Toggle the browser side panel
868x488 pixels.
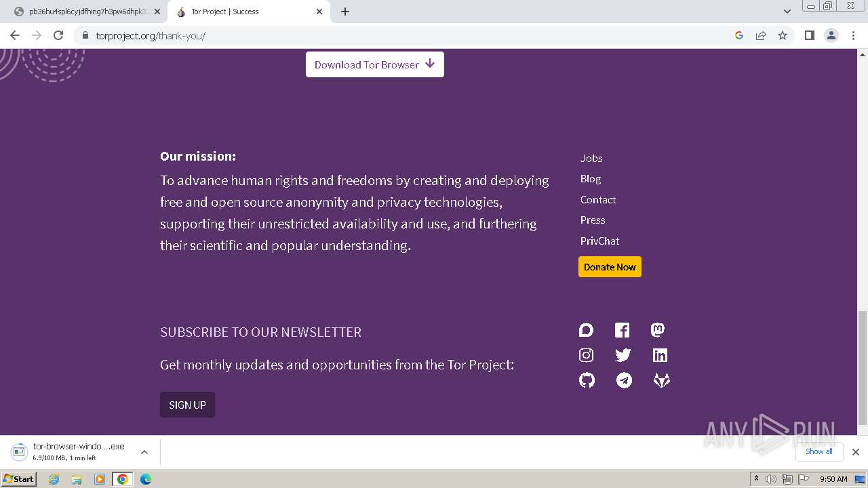(809, 35)
